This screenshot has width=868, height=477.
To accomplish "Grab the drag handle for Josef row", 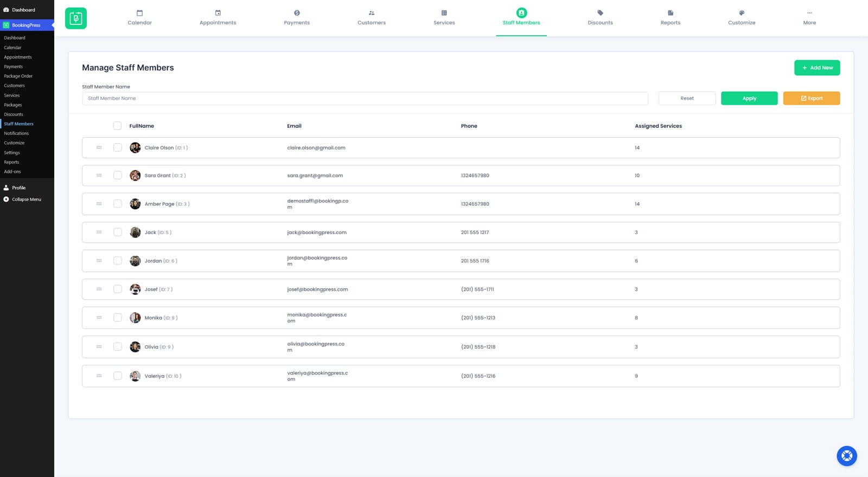I will (x=99, y=289).
